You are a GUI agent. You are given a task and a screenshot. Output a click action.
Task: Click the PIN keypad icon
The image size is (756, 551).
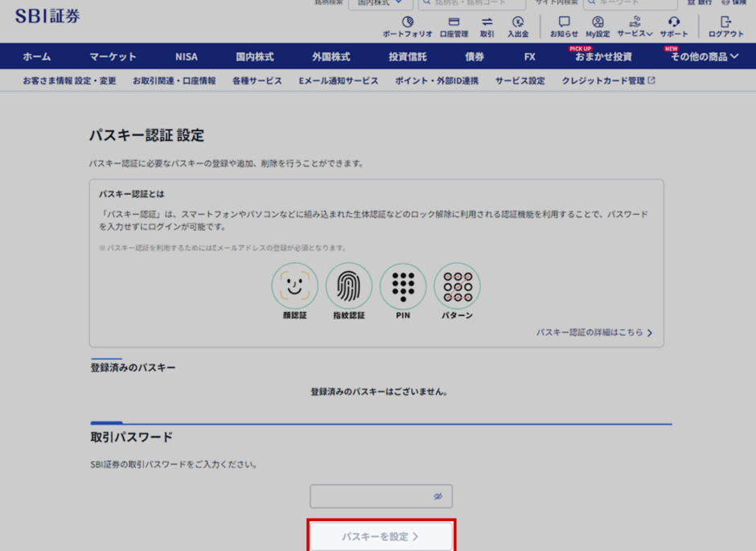(403, 286)
